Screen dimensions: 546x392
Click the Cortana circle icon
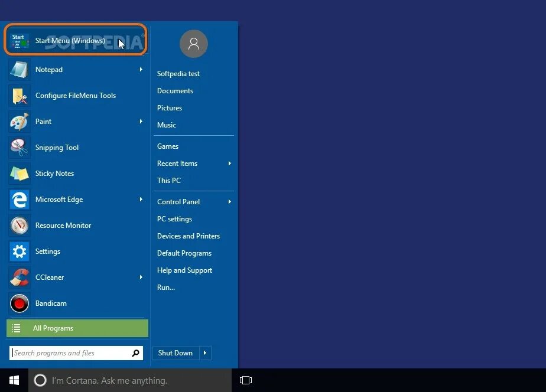pyautogui.click(x=40, y=380)
